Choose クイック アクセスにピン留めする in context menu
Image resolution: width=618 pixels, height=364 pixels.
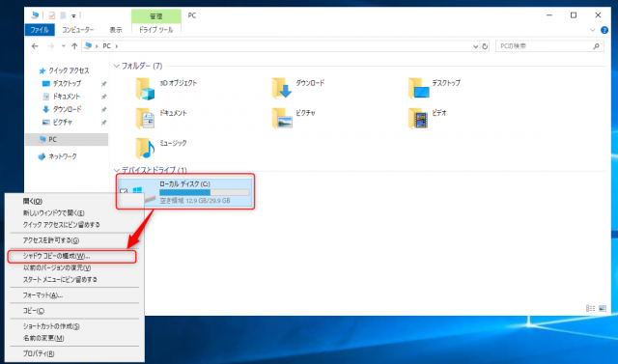[x=75, y=225]
